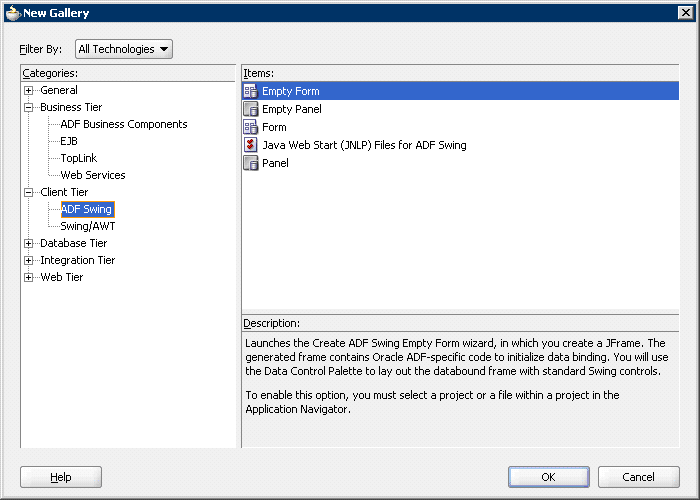Image resolution: width=700 pixels, height=500 pixels.
Task: Open Help for the gallery
Action: pyautogui.click(x=61, y=477)
